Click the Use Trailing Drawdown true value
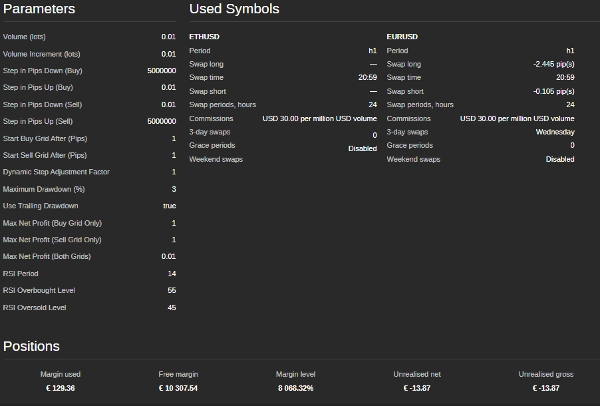This screenshot has width=600, height=406. point(169,206)
